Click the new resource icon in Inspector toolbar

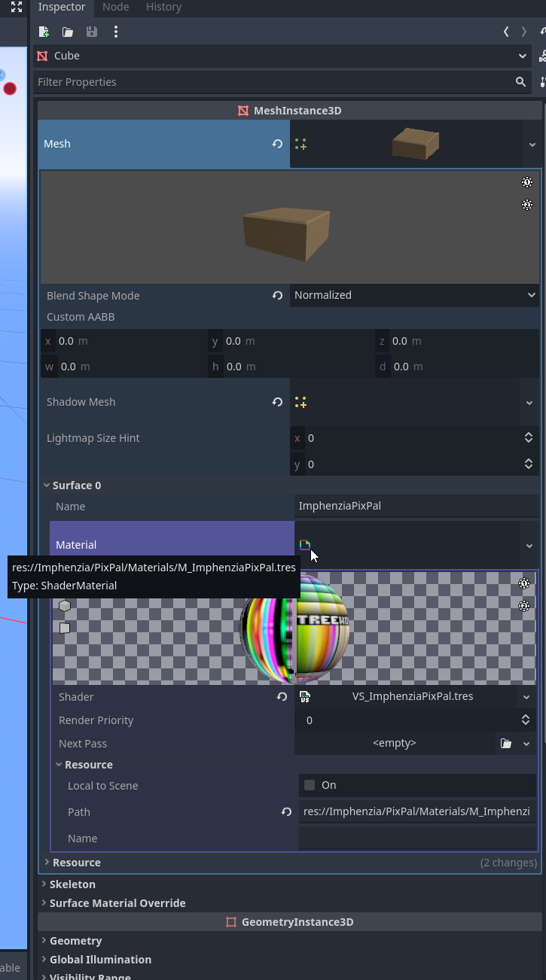tap(44, 32)
